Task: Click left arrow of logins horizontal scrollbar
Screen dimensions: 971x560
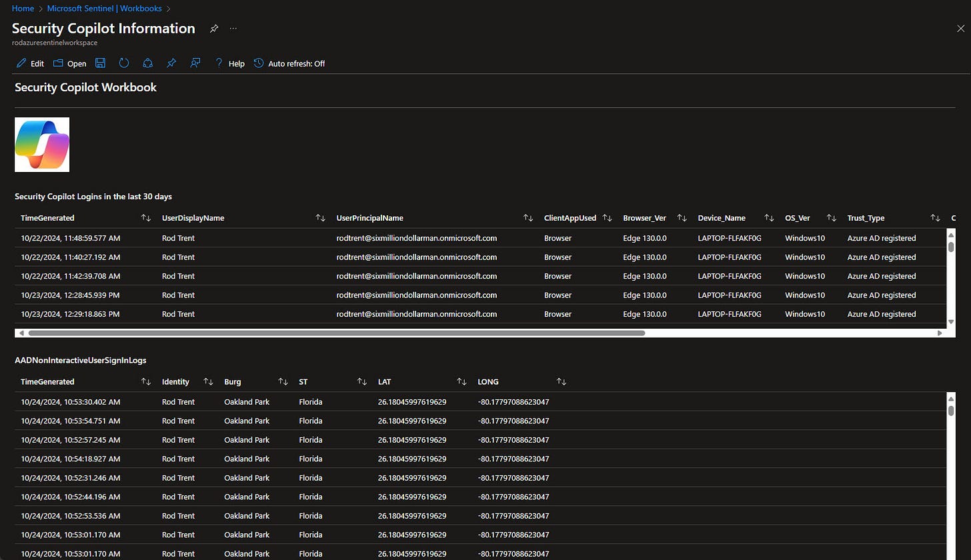Action: [21, 333]
